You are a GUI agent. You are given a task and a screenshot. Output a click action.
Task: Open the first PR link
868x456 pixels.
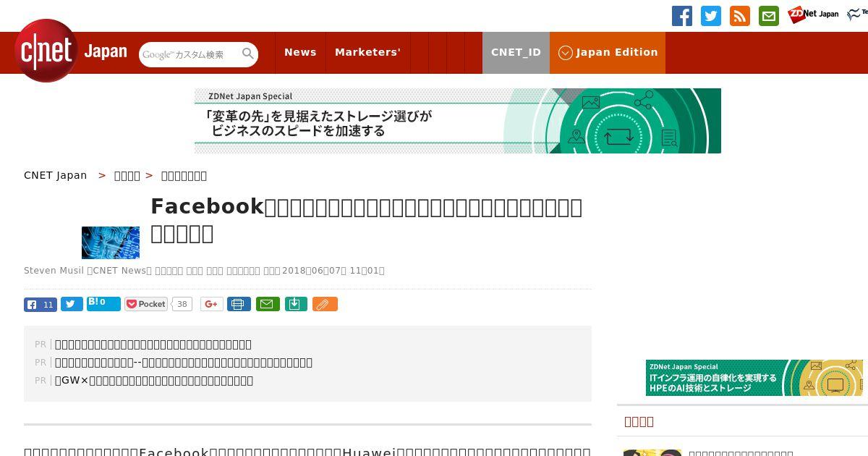tap(153, 345)
